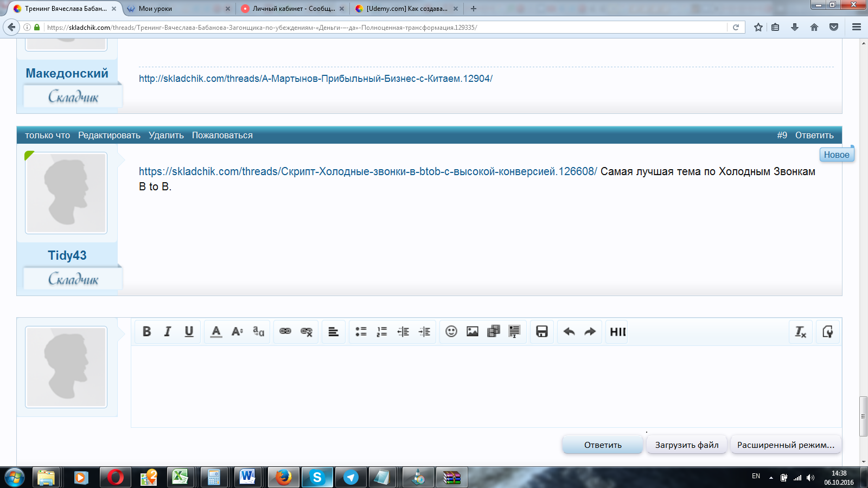
Task: Open the font family dropdown in editor
Action: (259, 331)
